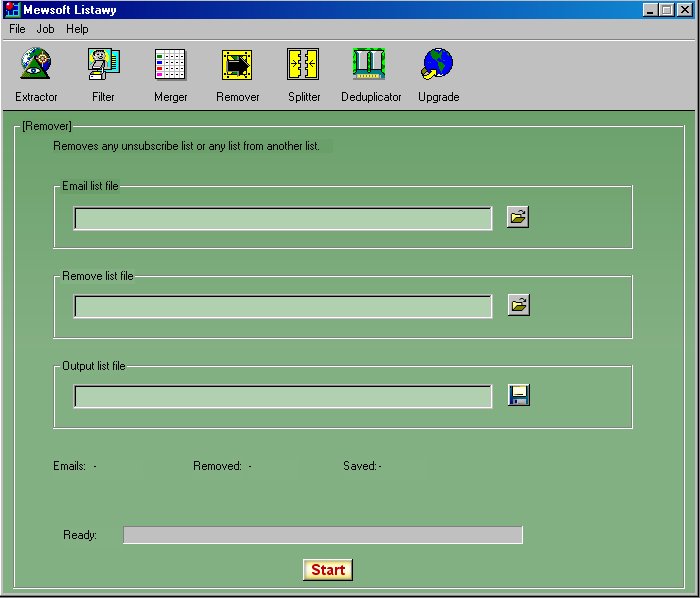700x598 pixels.
Task: Click the save disk icon for Output list file
Action: pos(519,395)
